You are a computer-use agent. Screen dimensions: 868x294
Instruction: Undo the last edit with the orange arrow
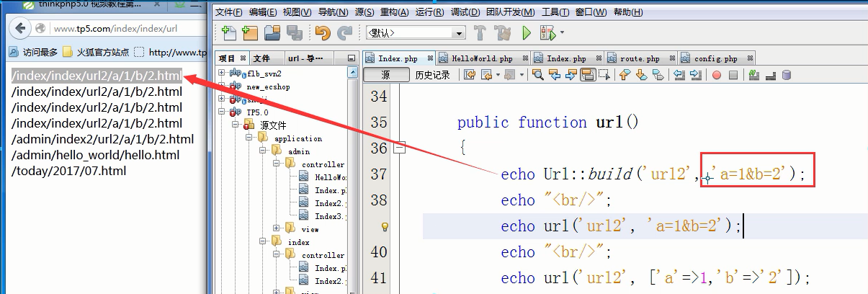click(323, 32)
